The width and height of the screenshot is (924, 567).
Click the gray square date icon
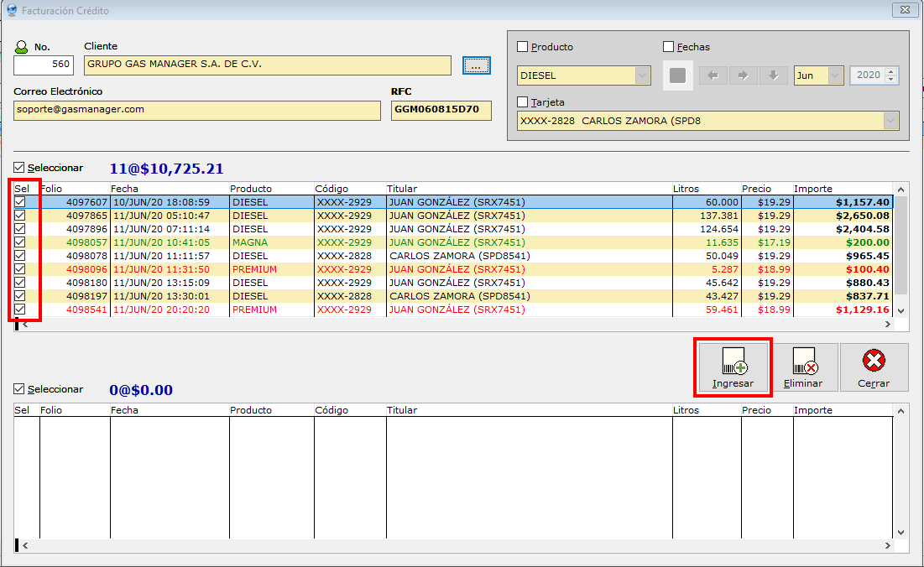point(678,75)
